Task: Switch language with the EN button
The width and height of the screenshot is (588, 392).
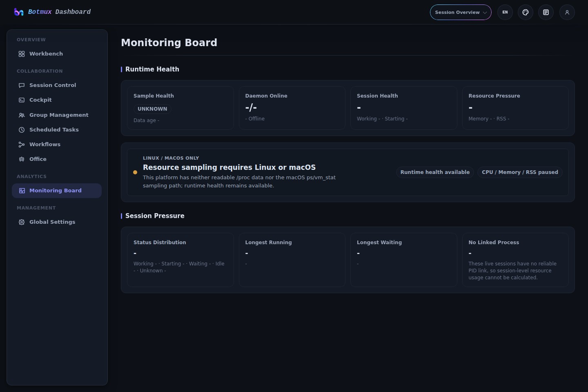Action: tap(505, 12)
